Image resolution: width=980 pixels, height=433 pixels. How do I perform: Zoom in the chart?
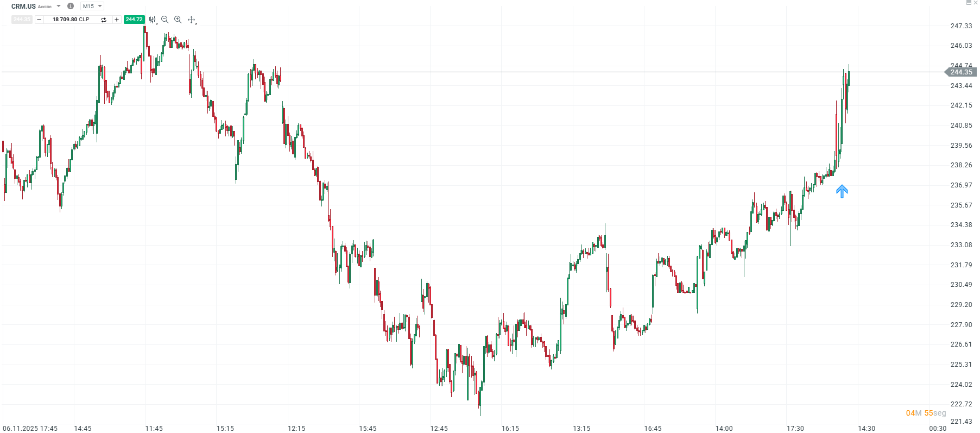point(178,20)
